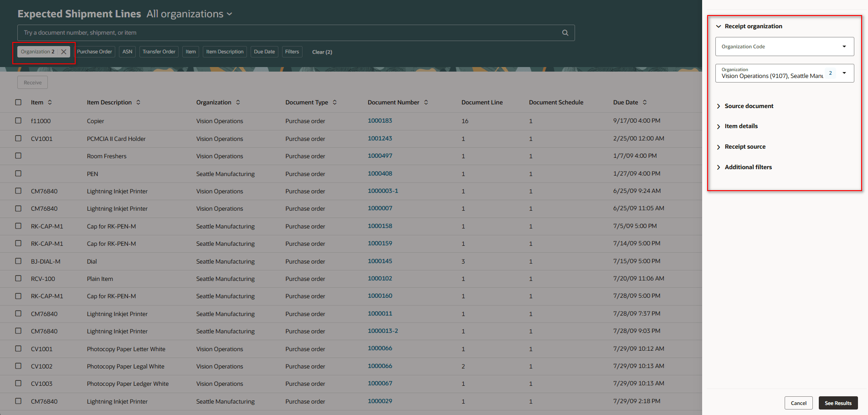Expand the Item details section
The width and height of the screenshot is (868, 415).
pos(719,126)
